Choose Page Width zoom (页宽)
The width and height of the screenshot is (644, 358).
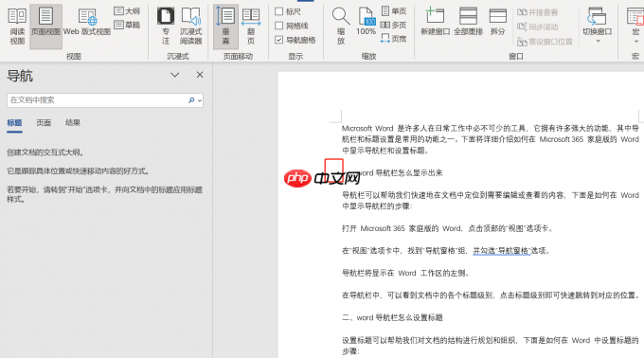click(393, 39)
